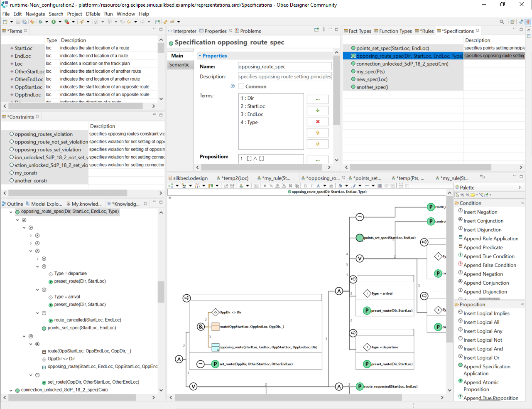Collapse opposing_route_spec node in Outline tree
This screenshot has height=409, width=532.
click(11, 212)
